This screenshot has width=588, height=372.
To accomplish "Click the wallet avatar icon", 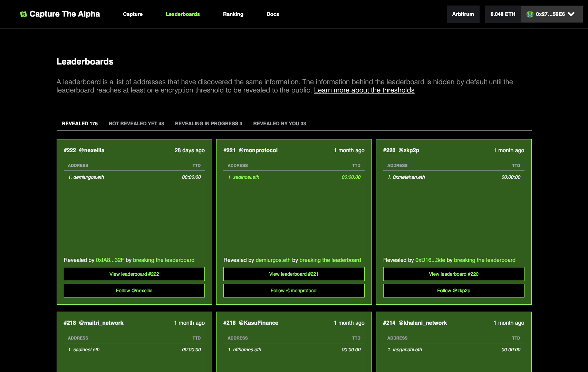I will [530, 14].
